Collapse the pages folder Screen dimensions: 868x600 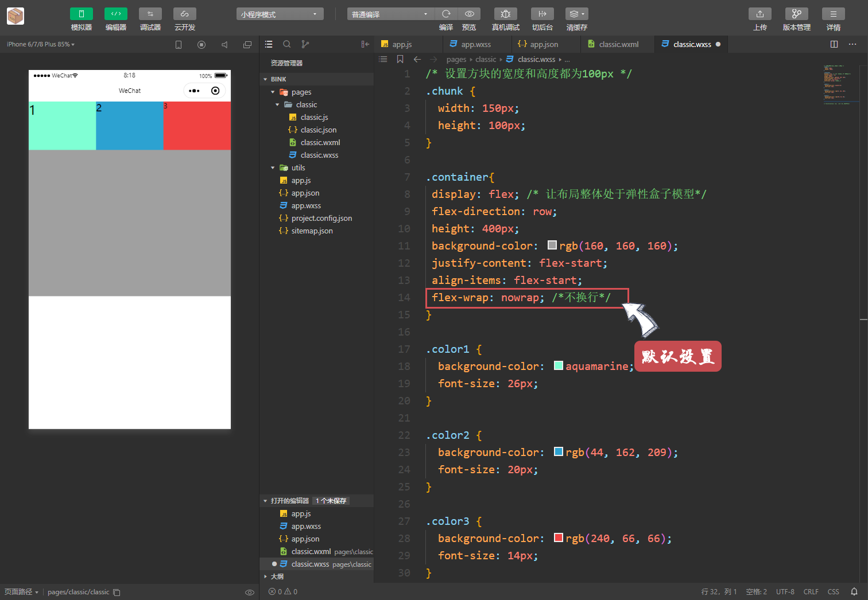tap(273, 92)
